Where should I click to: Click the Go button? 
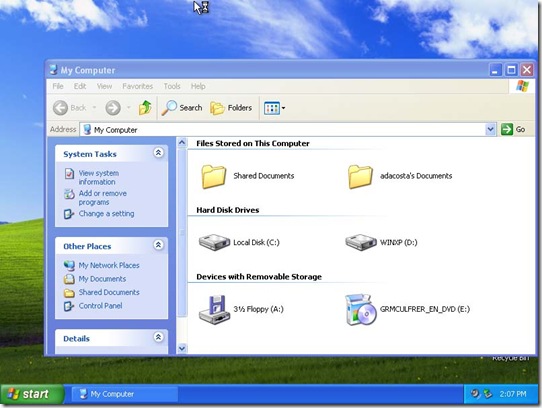(x=514, y=129)
